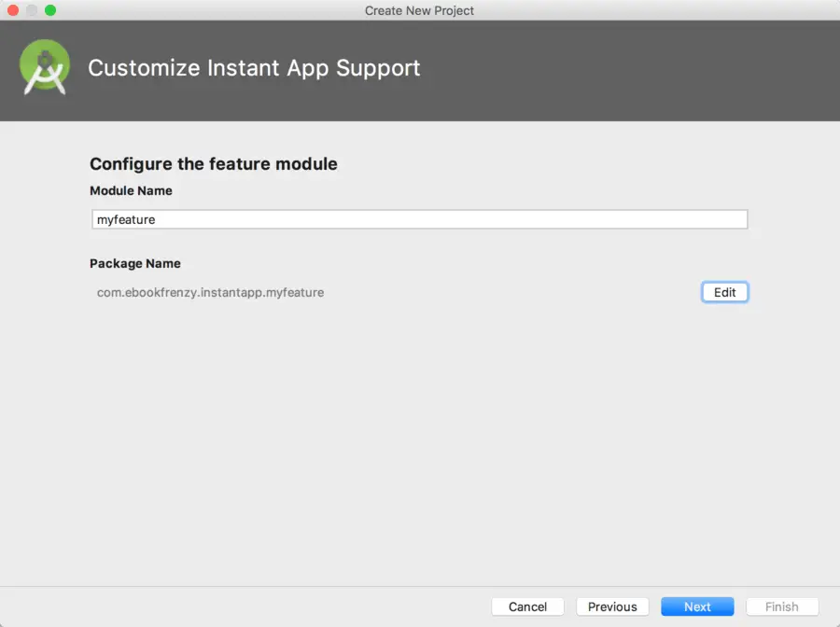Close the Create New Project window
840x627 pixels.
(x=13, y=10)
